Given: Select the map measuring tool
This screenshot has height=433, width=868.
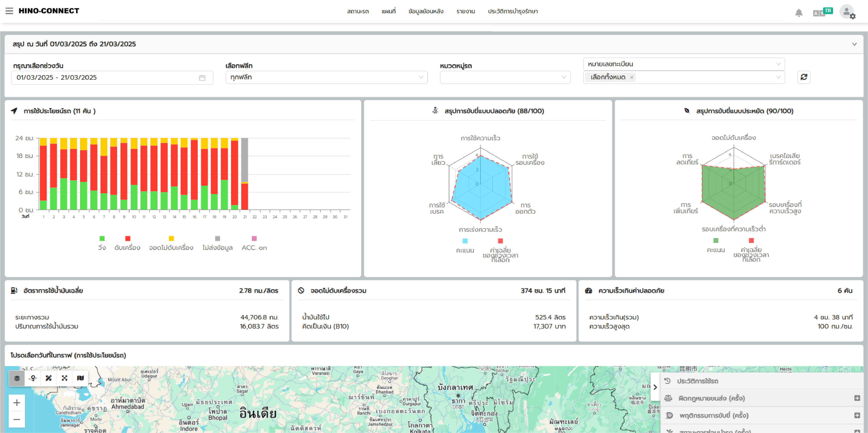Looking at the screenshot, I should click(x=49, y=378).
